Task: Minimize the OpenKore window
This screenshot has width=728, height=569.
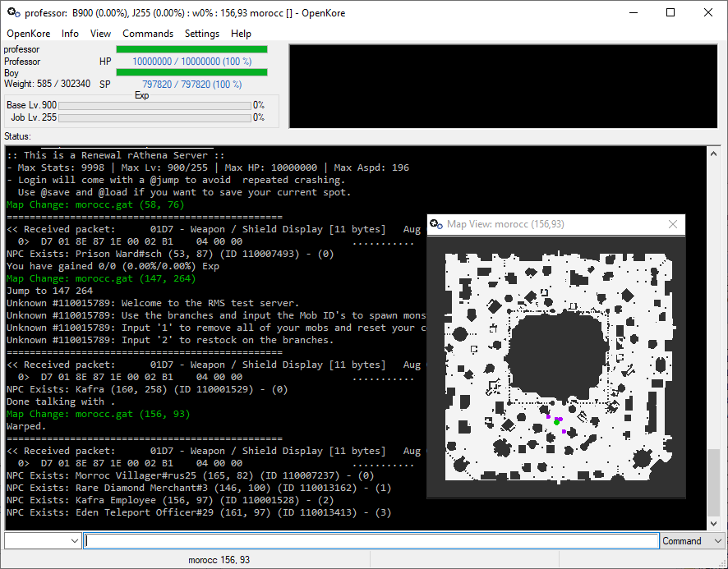Action: coord(634,12)
